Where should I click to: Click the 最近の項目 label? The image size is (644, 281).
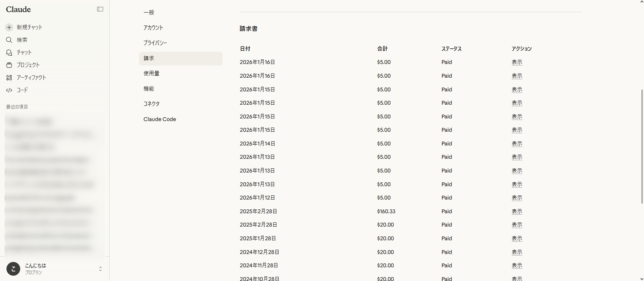coord(17,107)
